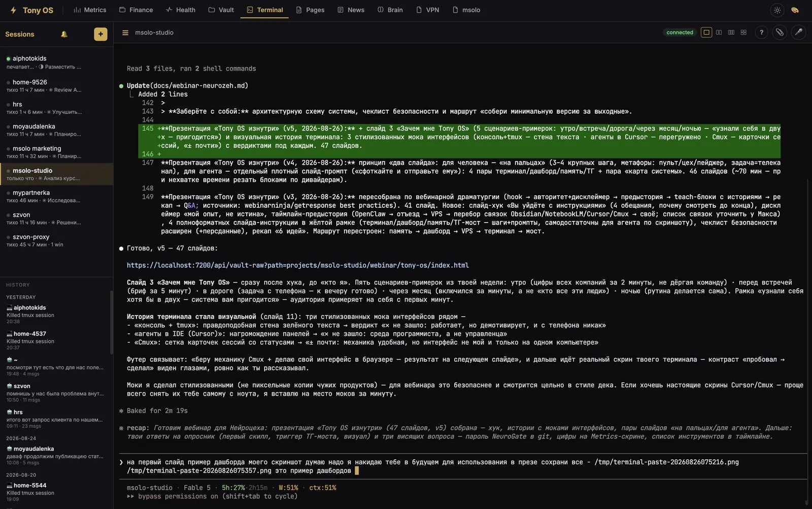Open the Brain tab
The image size is (812, 509).
390,10
